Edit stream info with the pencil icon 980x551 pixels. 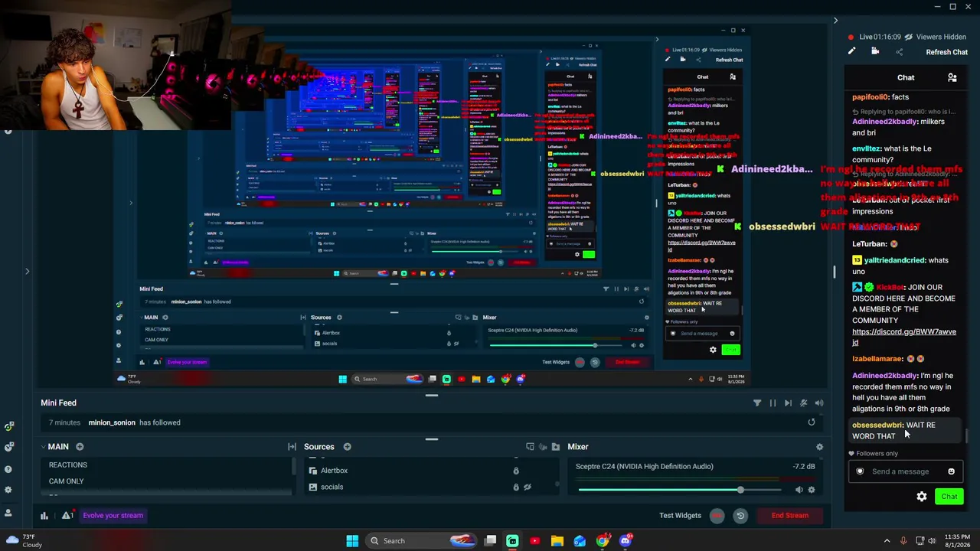[851, 51]
